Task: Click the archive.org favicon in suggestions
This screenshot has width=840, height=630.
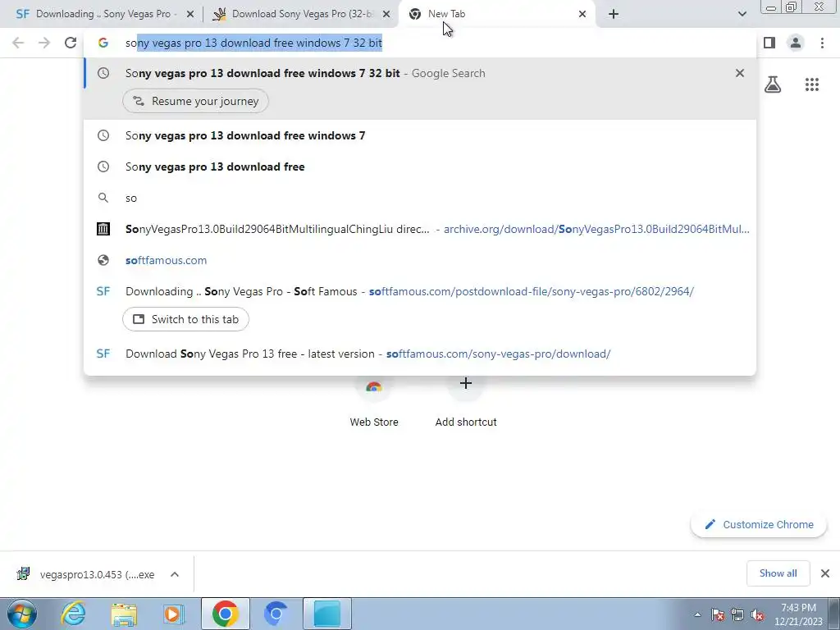Action: pos(103,229)
